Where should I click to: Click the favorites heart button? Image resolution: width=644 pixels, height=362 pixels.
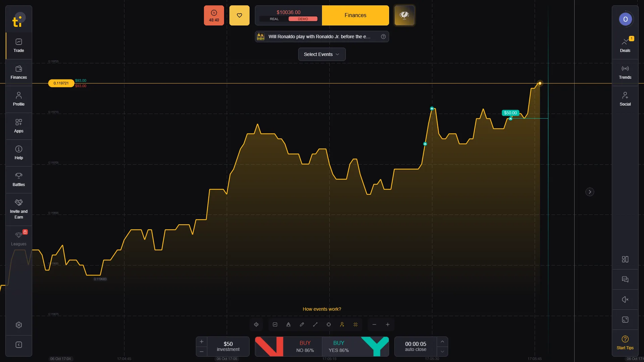[x=239, y=15]
